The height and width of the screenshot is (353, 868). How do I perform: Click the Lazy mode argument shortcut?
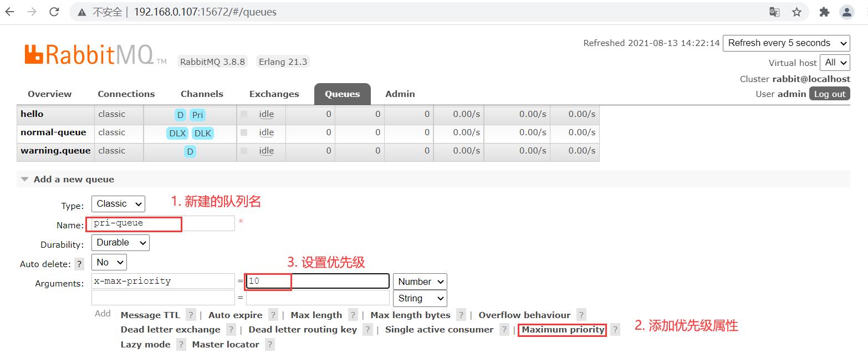(145, 344)
